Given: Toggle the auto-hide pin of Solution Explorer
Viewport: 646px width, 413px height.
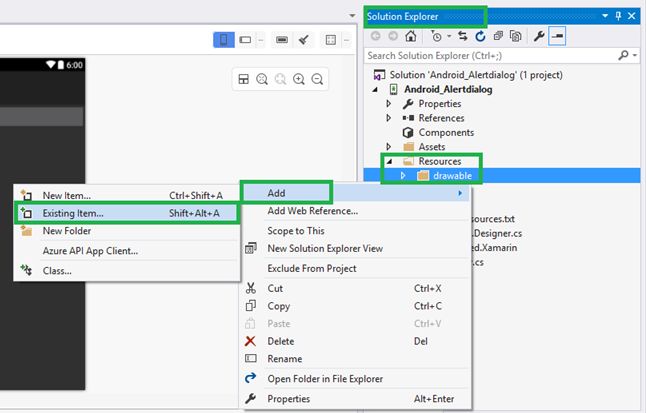Looking at the screenshot, I should tap(618, 16).
